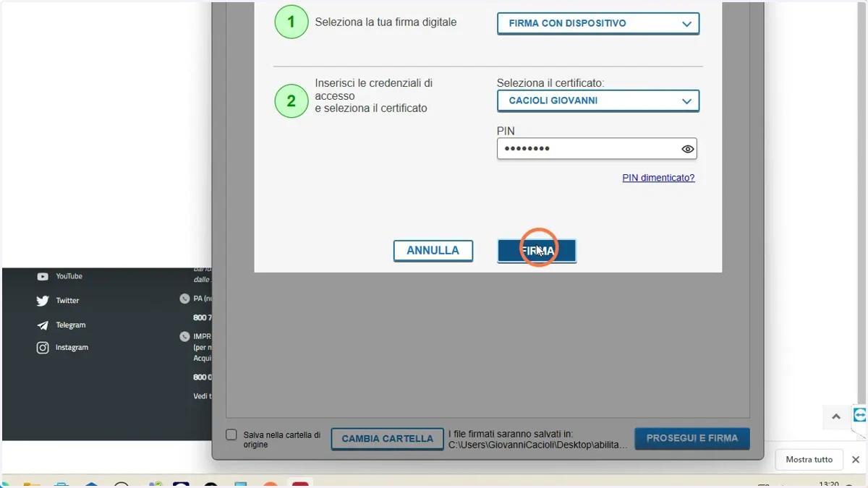
Task: Open the Telegram text link
Action: pos(71,325)
